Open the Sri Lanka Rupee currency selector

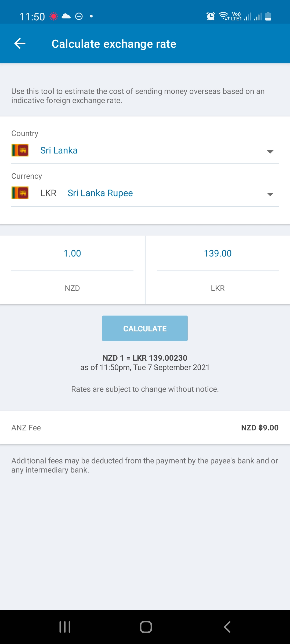(x=145, y=193)
